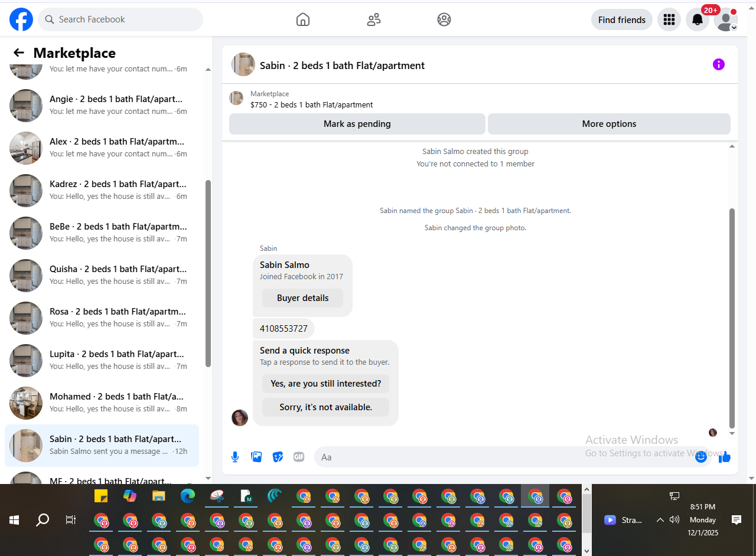Screen dimensions: 756x556
Task: Open the notifications bell with 20+ badge
Action: 698,19
